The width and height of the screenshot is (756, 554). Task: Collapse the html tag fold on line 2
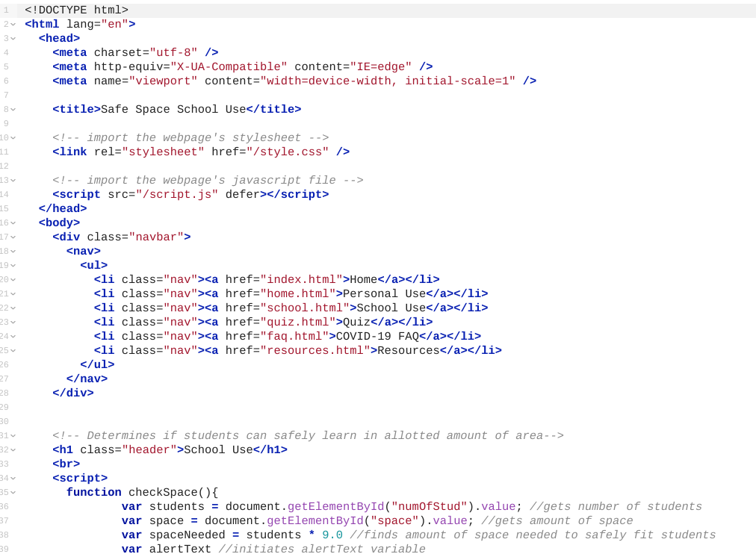tap(13, 24)
